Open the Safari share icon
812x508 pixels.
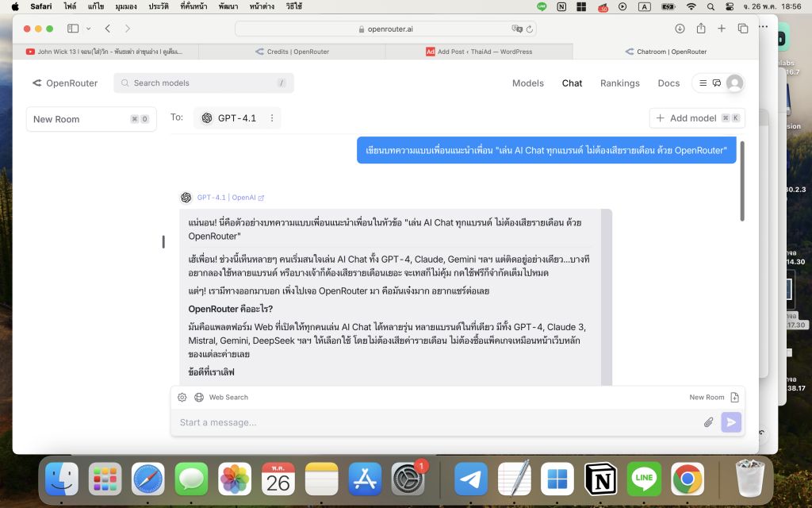click(x=701, y=29)
